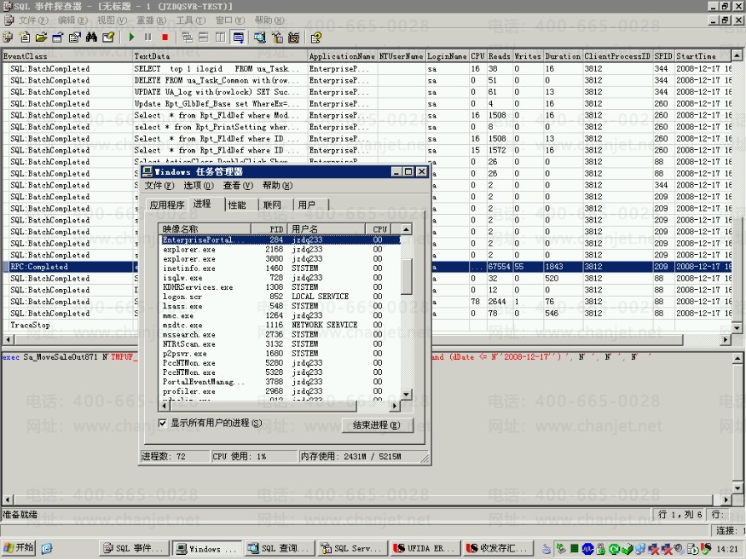The image size is (746, 560).
Task: Switch to the 性能 tab
Action: click(x=237, y=205)
